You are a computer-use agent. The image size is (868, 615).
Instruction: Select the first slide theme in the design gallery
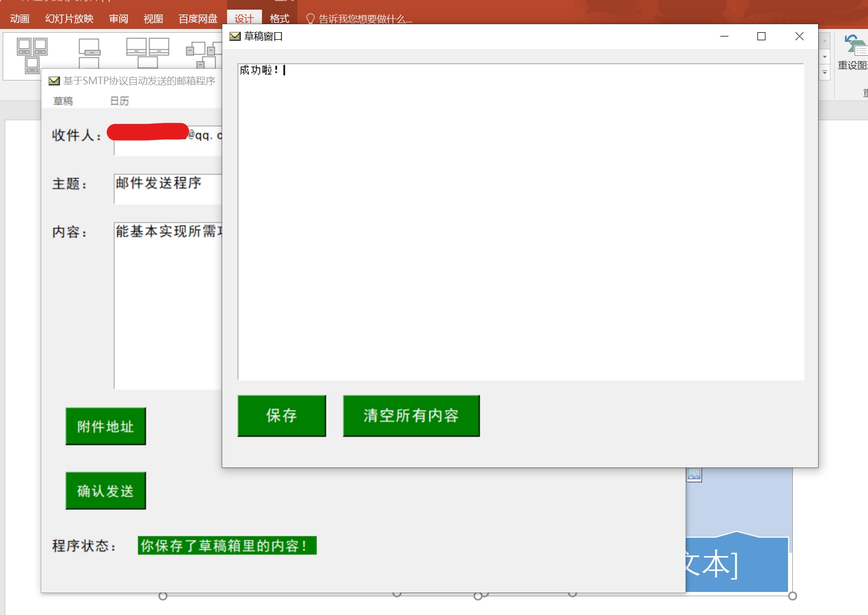tap(32, 55)
